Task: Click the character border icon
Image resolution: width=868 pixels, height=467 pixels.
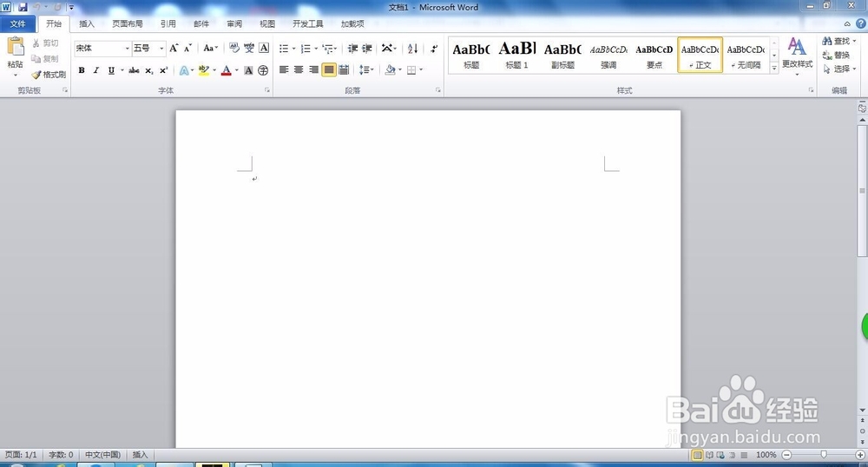Action: 264,48
